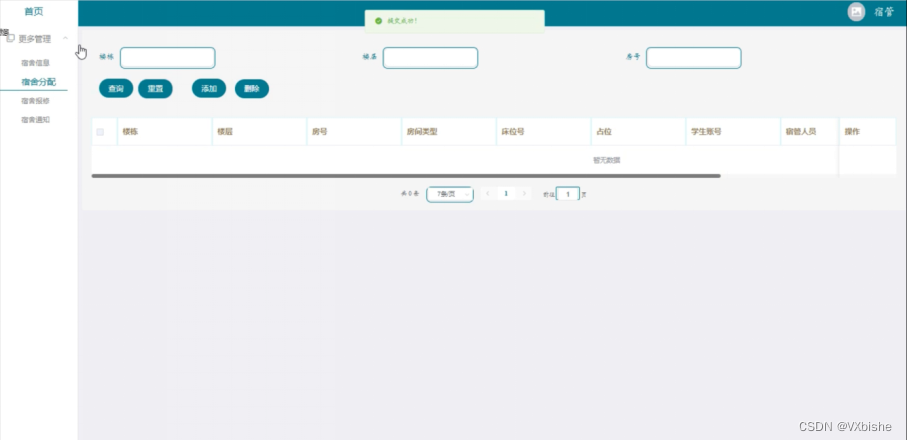Collapse the 更多管理 menu chevron
The width and height of the screenshot is (907, 441).
(65, 38)
